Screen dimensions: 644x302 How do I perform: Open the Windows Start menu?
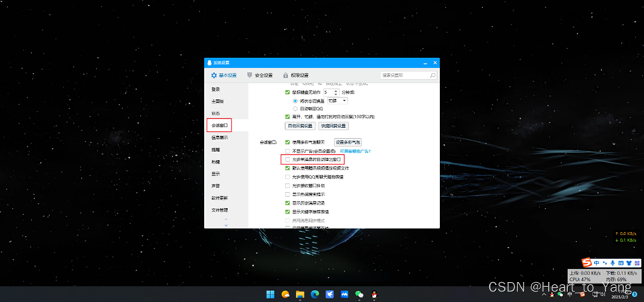pyautogui.click(x=271, y=295)
